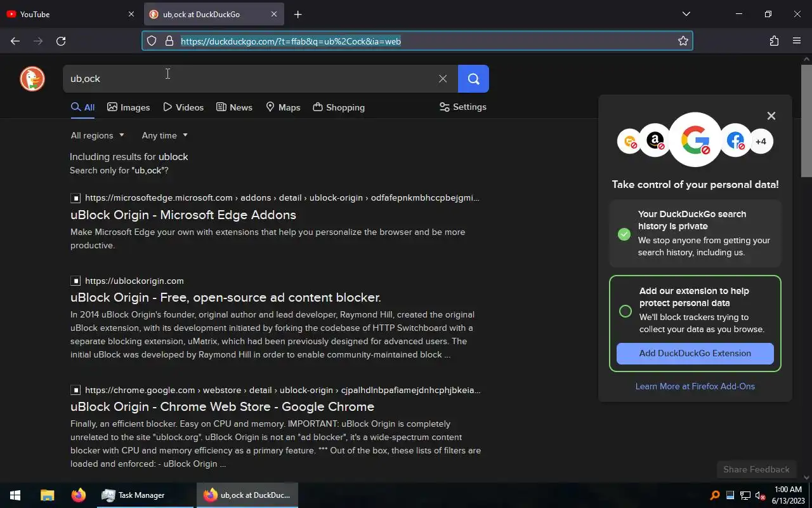Image resolution: width=812 pixels, height=508 pixels.
Task: Open a new tab with plus button
Action: [298, 14]
